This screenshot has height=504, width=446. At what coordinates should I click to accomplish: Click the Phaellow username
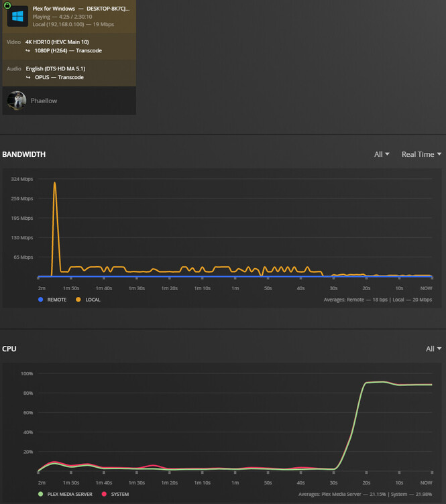pos(44,101)
